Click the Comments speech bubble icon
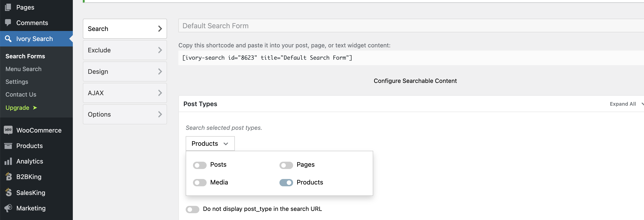This screenshot has height=220, width=644. (8, 23)
